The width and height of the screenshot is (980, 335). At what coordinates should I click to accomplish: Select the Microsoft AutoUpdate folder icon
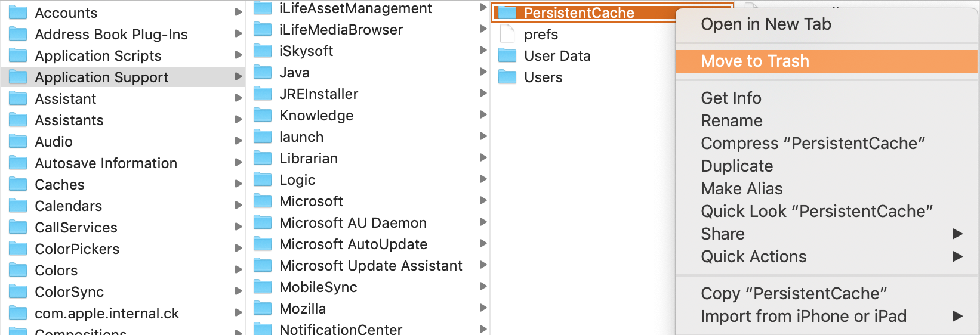[263, 244]
